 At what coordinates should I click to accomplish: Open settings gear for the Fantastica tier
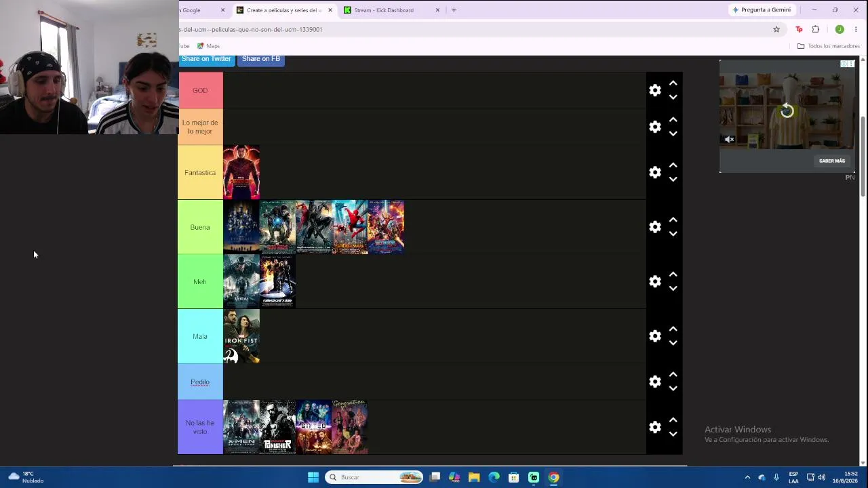click(655, 172)
